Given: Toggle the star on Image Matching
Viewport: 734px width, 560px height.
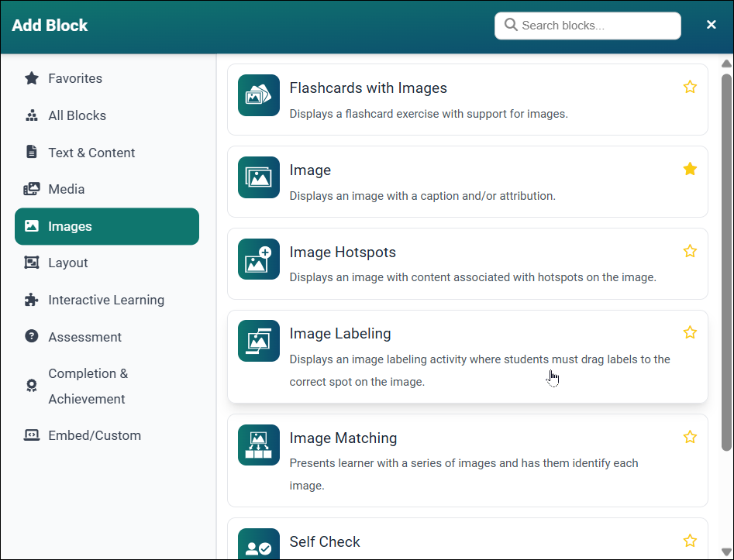Looking at the screenshot, I should click(x=690, y=437).
